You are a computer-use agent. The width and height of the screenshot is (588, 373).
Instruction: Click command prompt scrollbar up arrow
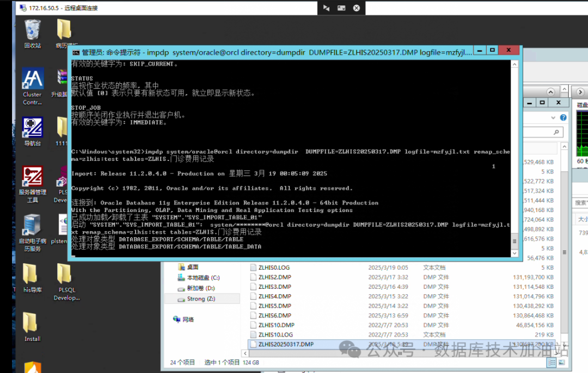(x=514, y=64)
